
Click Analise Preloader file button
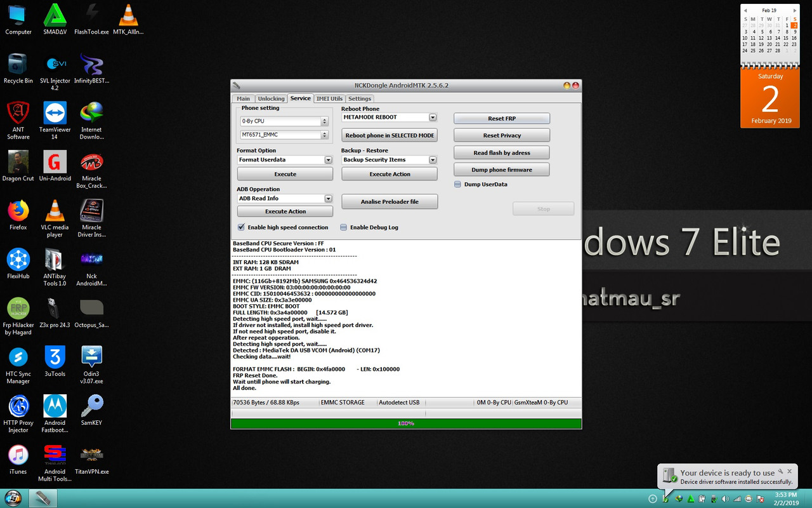coord(390,201)
